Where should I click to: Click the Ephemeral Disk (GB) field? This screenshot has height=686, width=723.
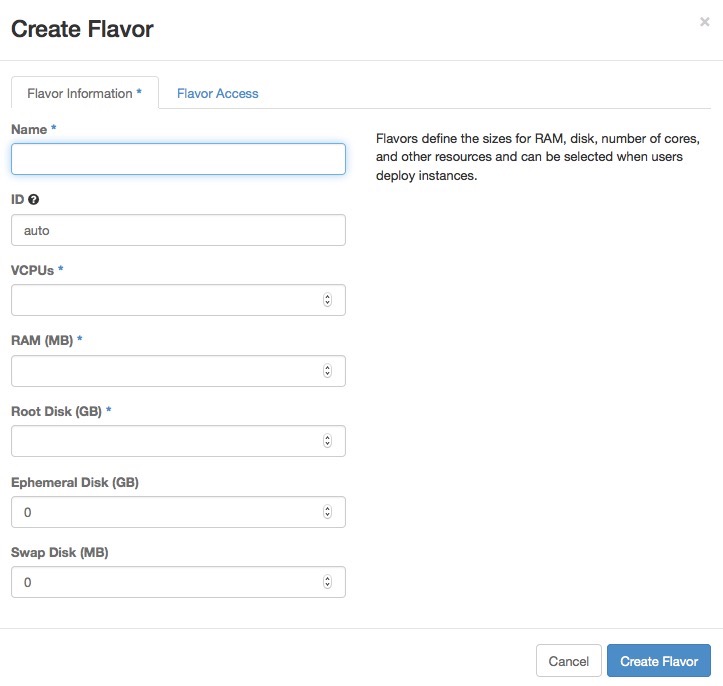click(x=165, y=512)
